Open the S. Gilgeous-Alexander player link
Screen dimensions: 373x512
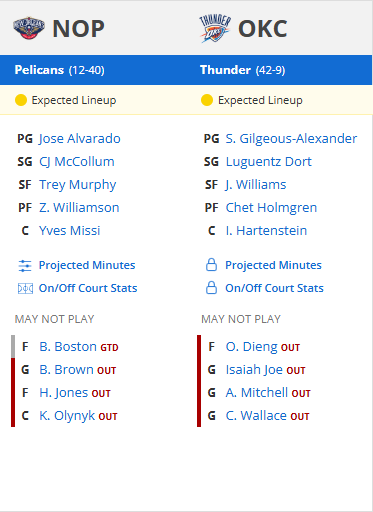tap(291, 139)
